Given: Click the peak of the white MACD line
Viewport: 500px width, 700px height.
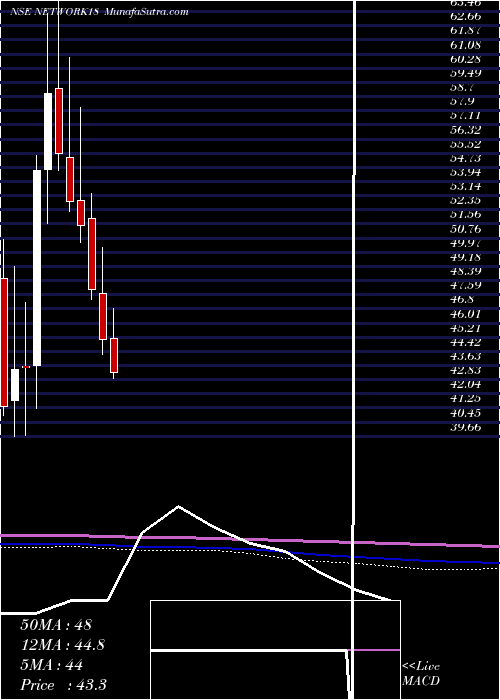Looking at the screenshot, I should coord(179,506).
